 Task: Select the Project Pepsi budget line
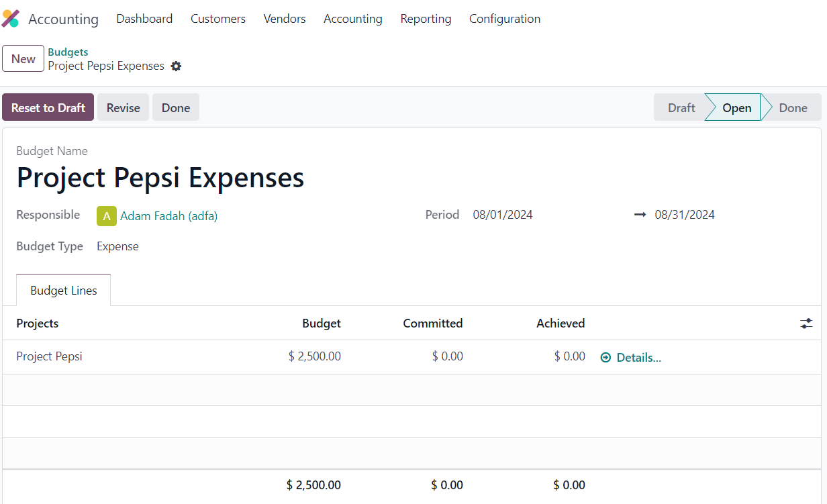tap(411, 357)
